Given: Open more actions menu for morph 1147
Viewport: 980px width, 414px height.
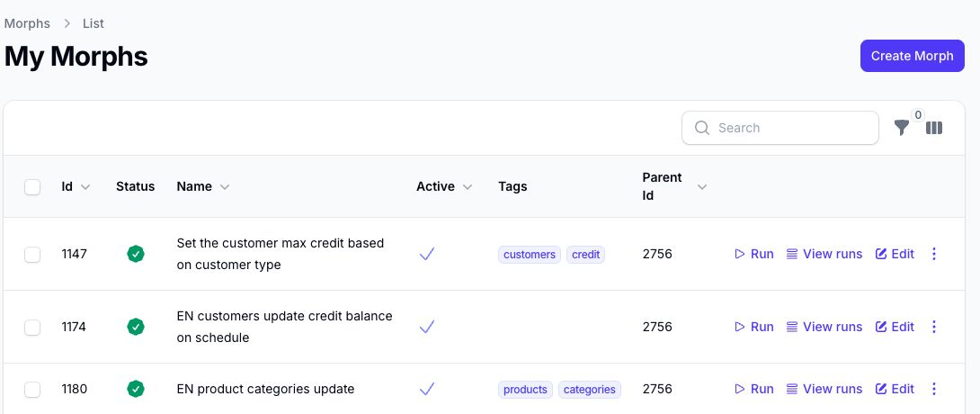Looking at the screenshot, I should 934,254.
